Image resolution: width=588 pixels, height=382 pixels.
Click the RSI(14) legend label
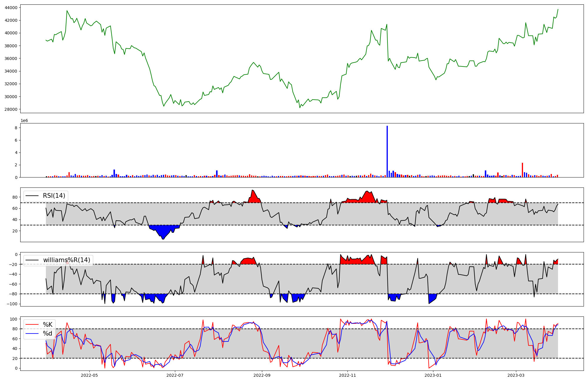tap(54, 196)
